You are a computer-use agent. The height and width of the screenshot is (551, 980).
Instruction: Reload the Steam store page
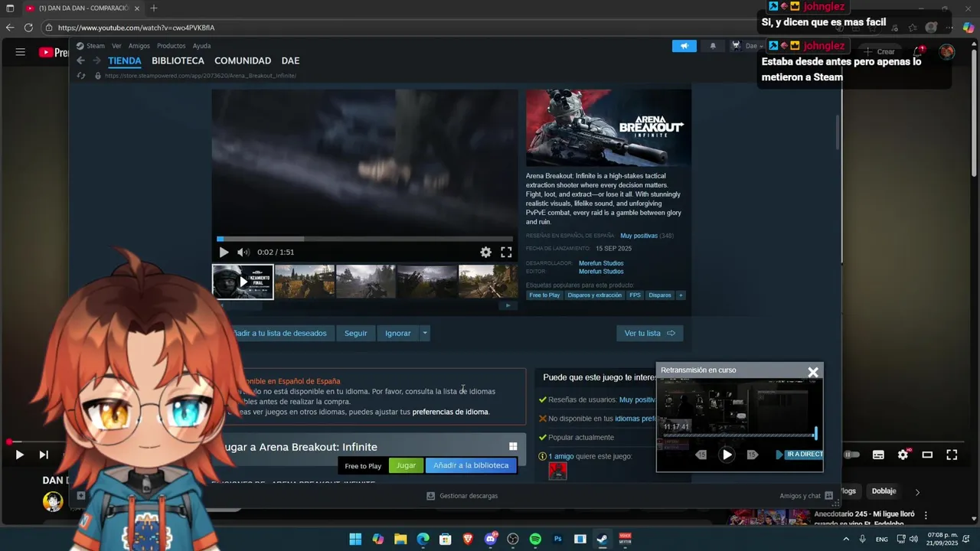click(x=81, y=76)
